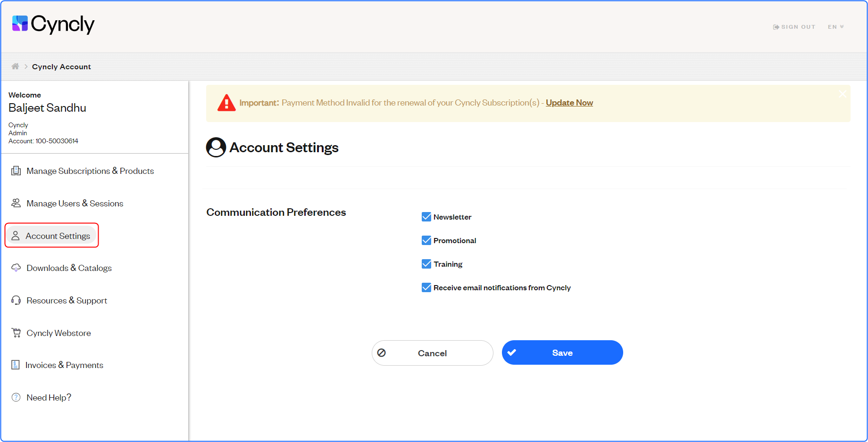Click the home icon in breadcrumb
868x442 pixels.
pos(15,66)
